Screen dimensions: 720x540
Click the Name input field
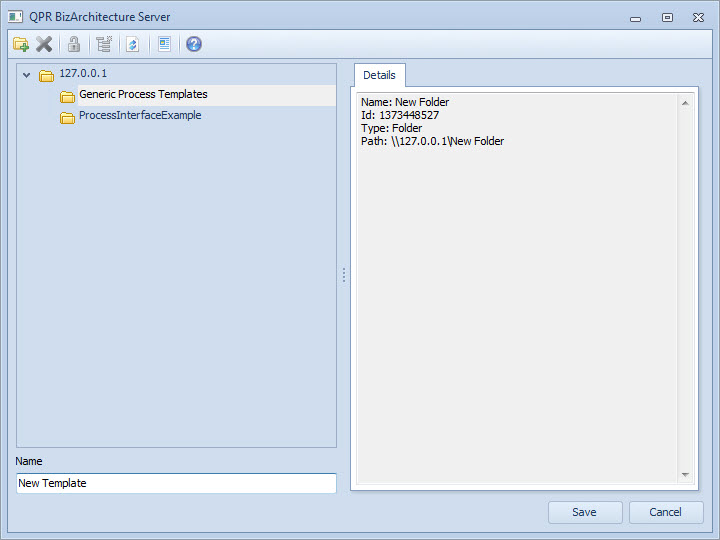coord(176,483)
